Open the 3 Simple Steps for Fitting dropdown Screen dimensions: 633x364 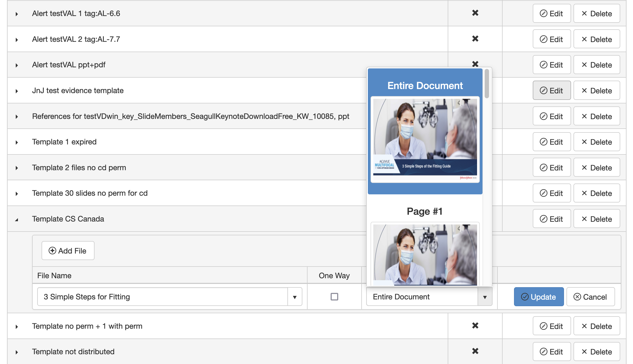[x=294, y=297]
